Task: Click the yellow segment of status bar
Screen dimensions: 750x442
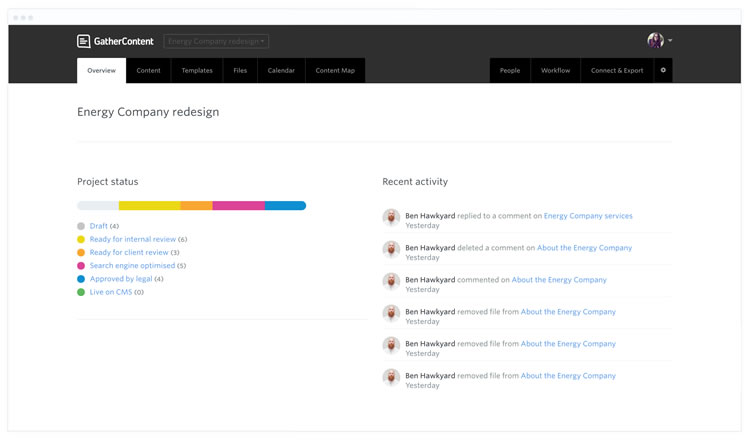Action: coord(149,206)
